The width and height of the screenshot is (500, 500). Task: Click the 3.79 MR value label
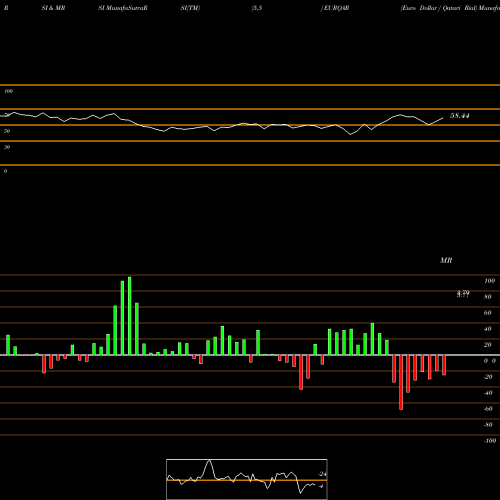coord(463,294)
